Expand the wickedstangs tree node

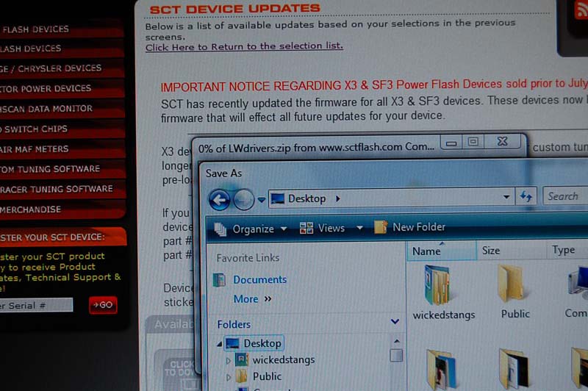(x=228, y=361)
